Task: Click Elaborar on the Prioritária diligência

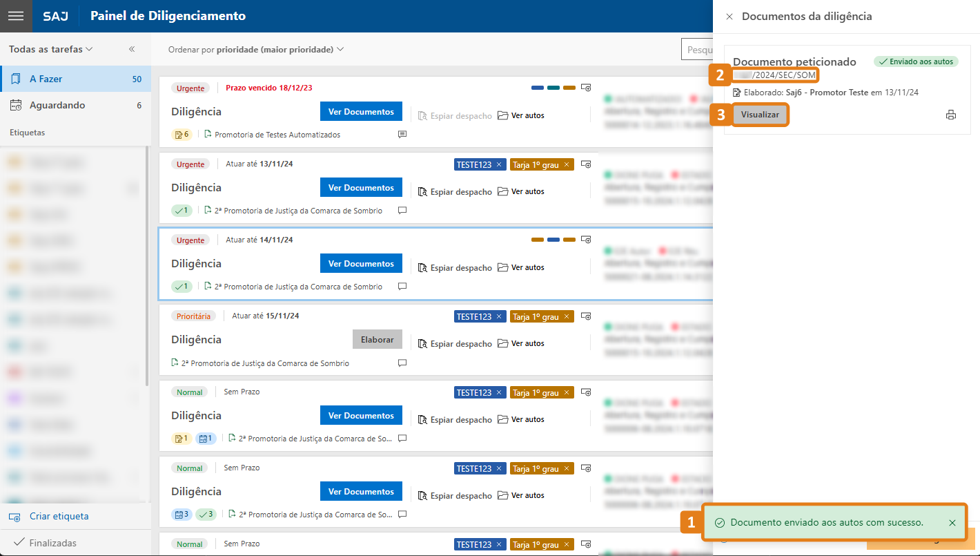Action: click(377, 339)
